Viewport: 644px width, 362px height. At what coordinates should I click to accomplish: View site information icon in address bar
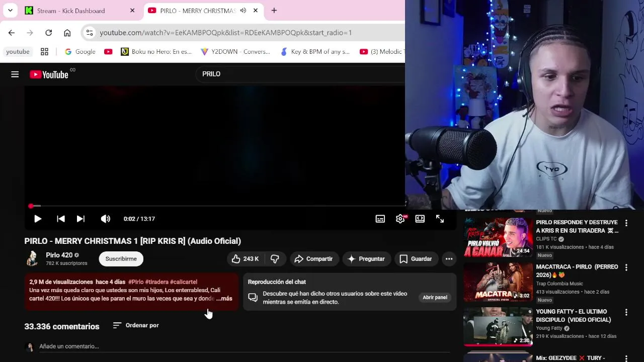90,33
